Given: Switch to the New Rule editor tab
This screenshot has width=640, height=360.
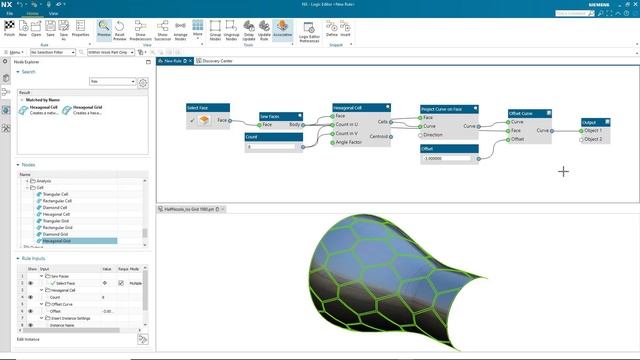Looking at the screenshot, I should [172, 61].
